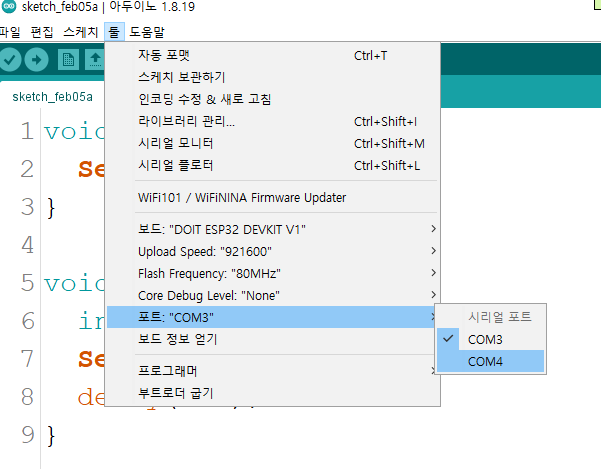The height and width of the screenshot is (469, 601).
Task: Click line number 1 in editor
Action: tap(27, 131)
